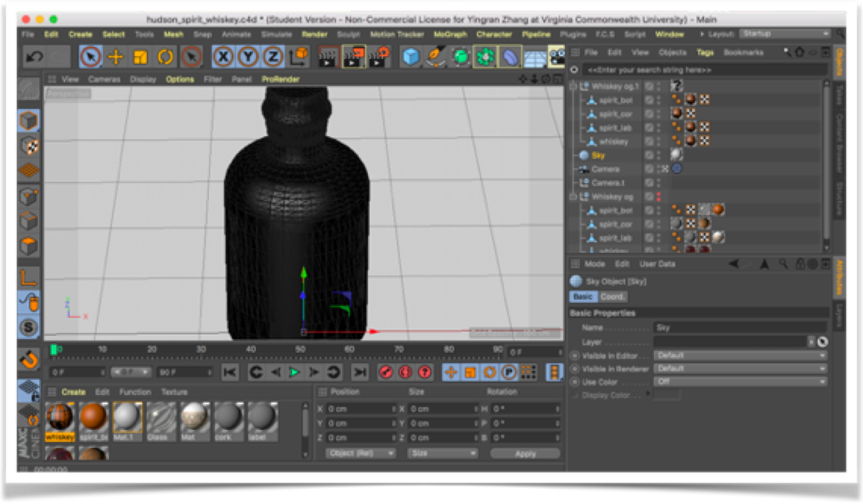Open the Render menu

pos(314,34)
